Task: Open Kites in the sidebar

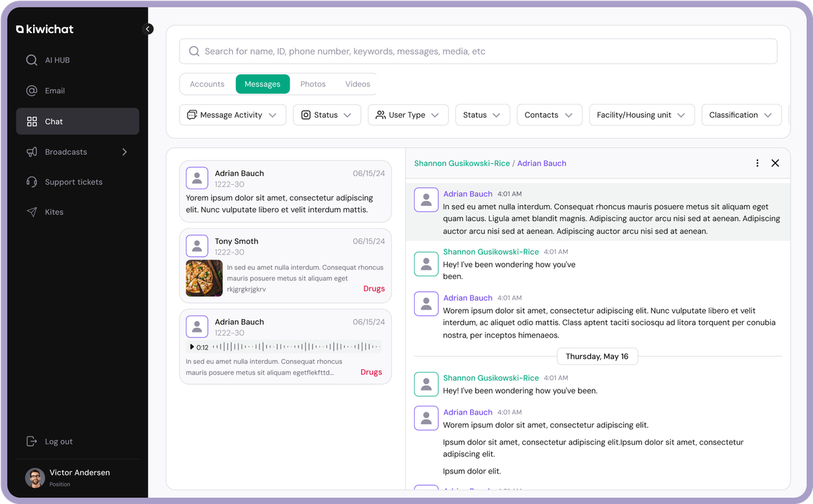Action: pos(77,212)
